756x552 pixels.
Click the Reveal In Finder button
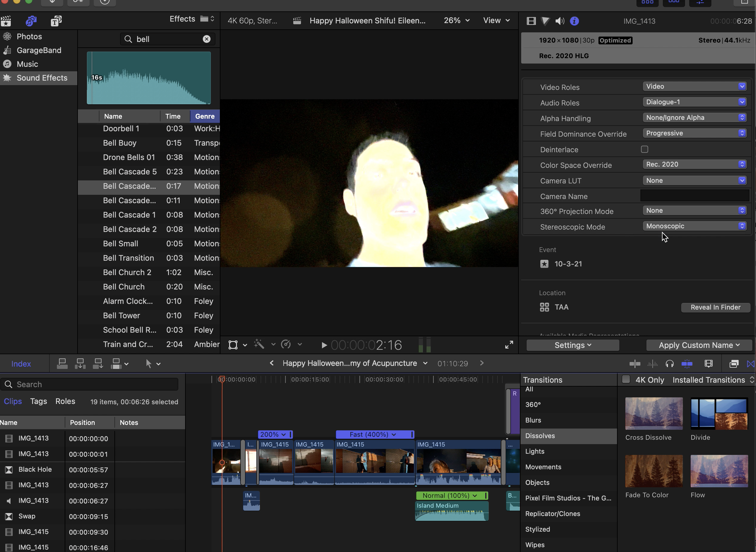(715, 307)
